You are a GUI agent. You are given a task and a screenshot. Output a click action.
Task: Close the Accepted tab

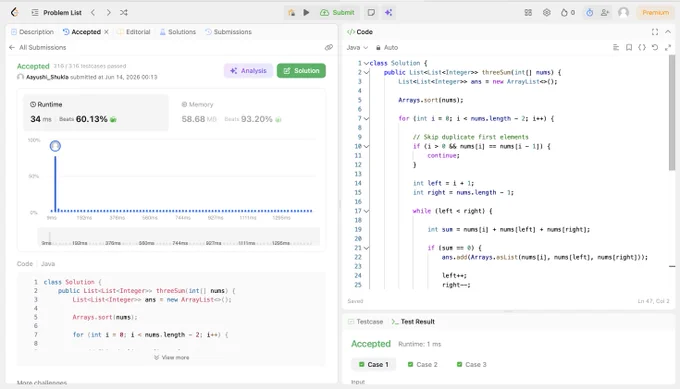106,32
